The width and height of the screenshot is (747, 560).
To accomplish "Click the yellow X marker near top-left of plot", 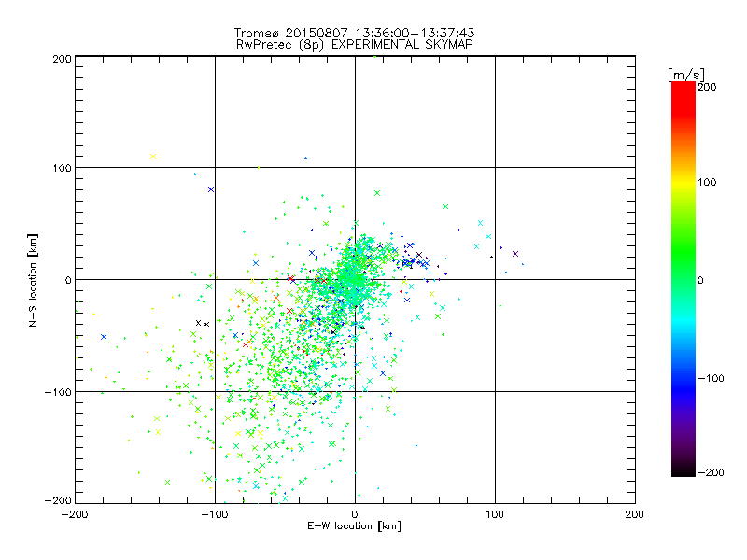I will pos(153,156).
